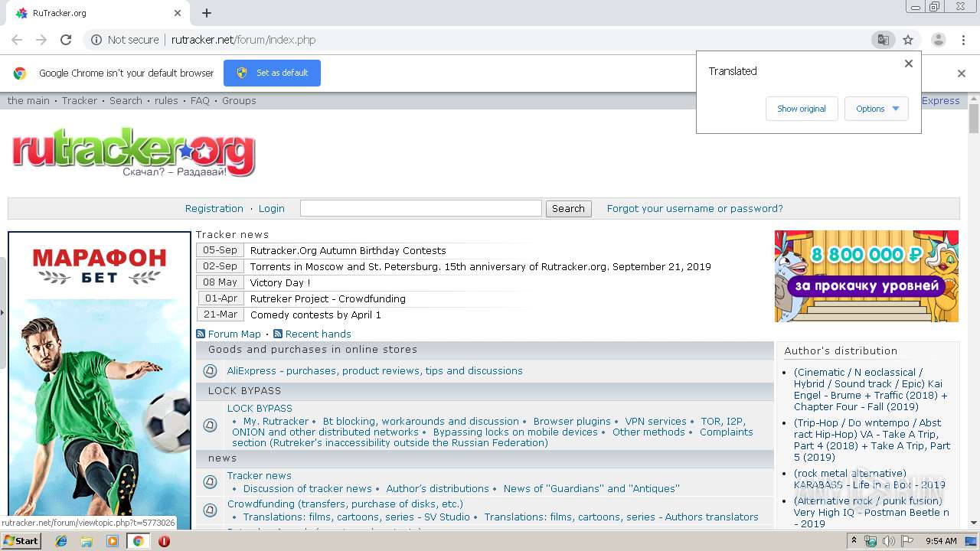Viewport: 980px width, 551px height.
Task: Click the forum icon beside Crowdfunding
Action: pyautogui.click(x=210, y=510)
